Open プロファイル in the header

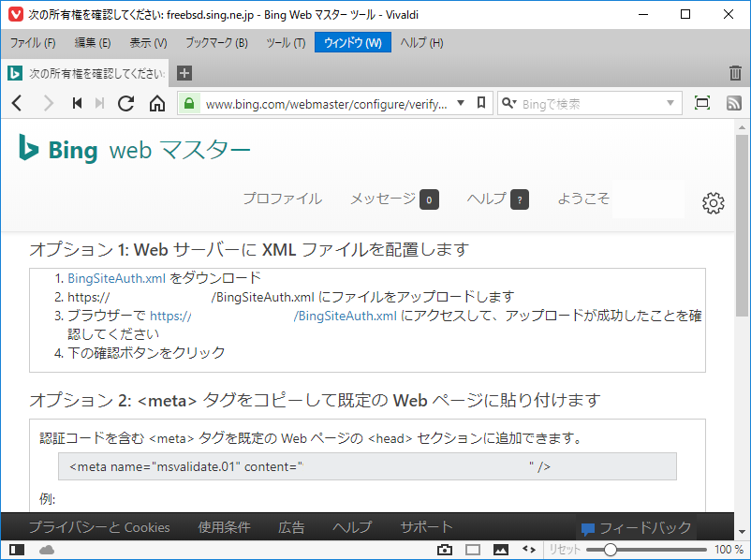282,199
